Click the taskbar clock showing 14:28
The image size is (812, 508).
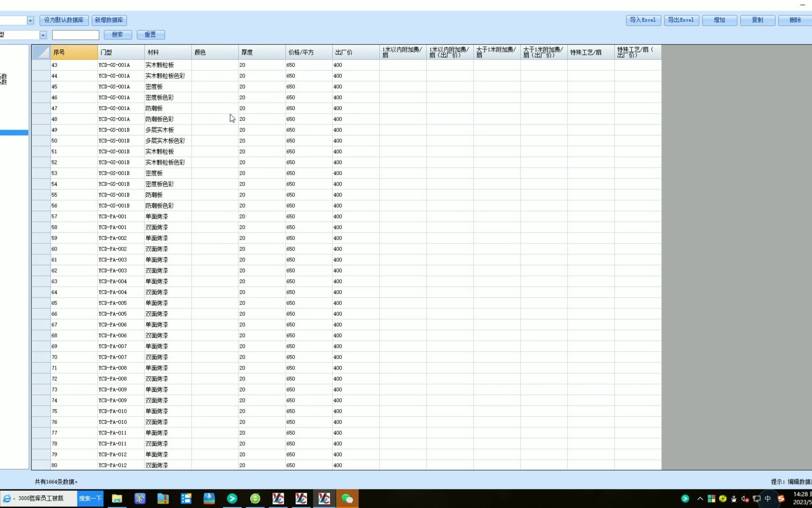(802, 499)
